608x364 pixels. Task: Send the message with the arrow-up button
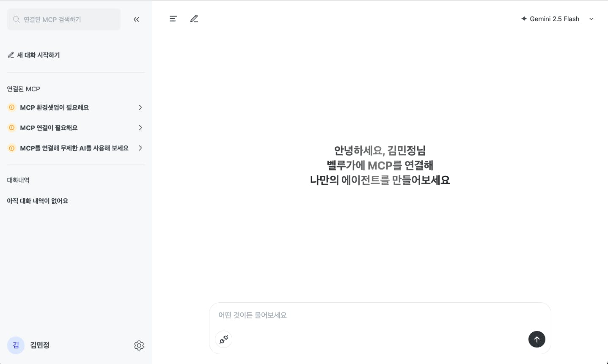tap(537, 339)
